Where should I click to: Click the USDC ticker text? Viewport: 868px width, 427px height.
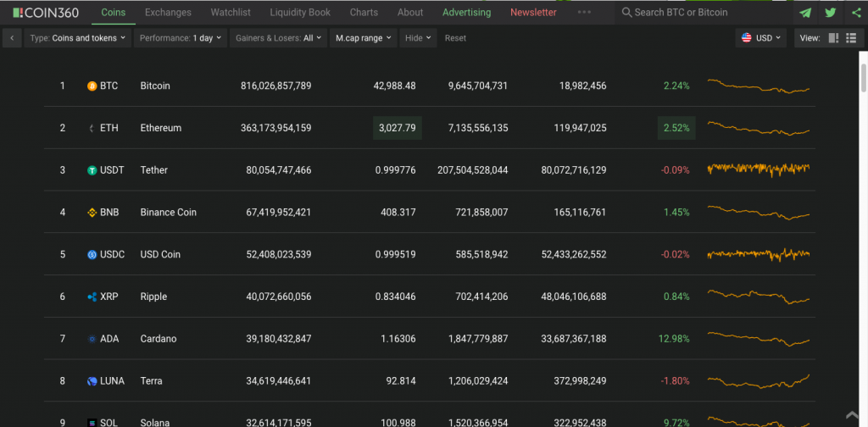pos(113,254)
